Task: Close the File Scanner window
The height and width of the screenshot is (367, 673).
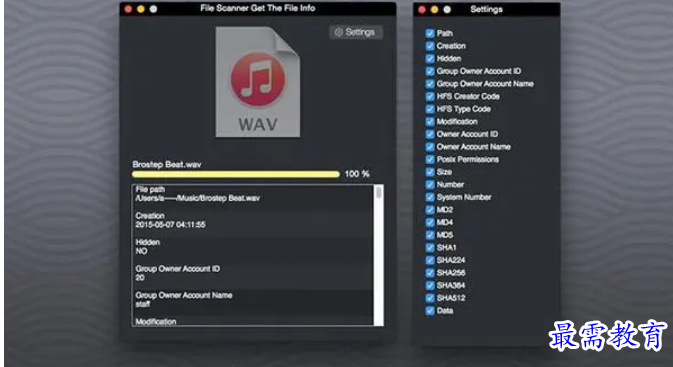Action: click(128, 9)
